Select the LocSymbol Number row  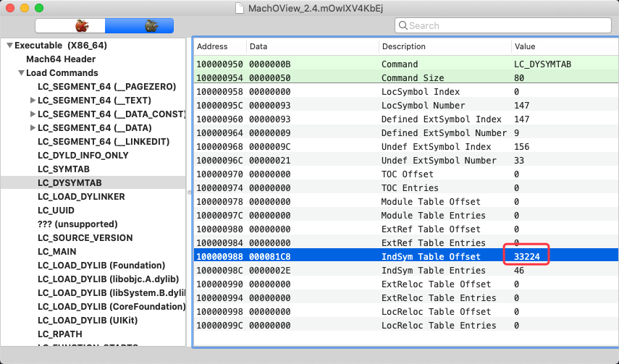pos(406,106)
